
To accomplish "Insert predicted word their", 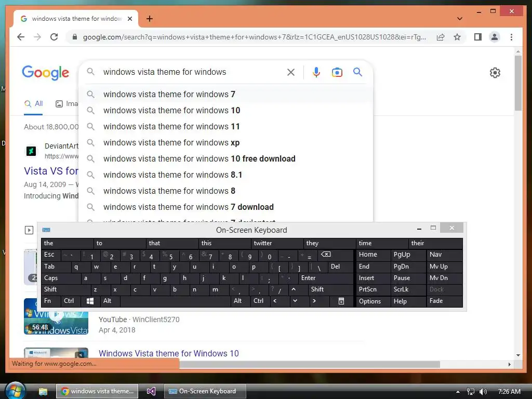I will 436,243.
